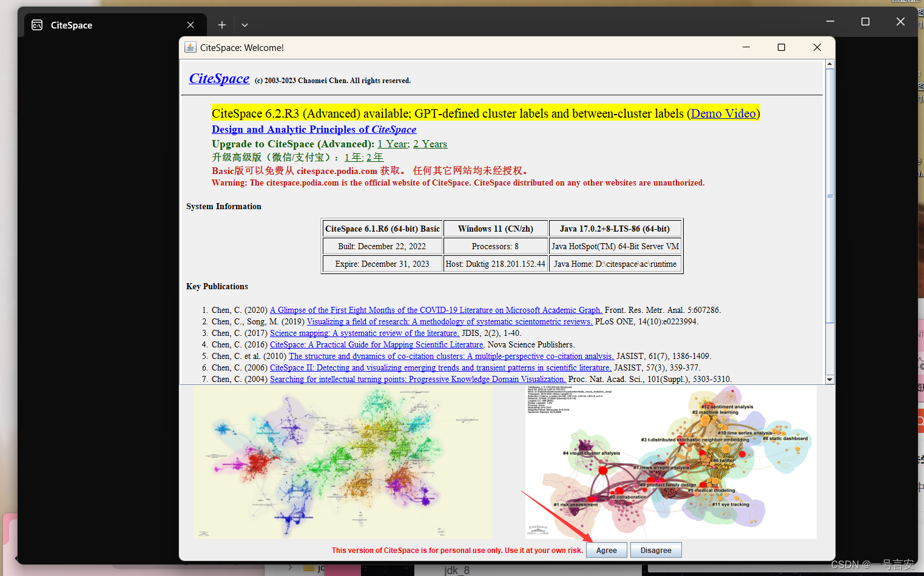Click the terminal icon on CiteSpace tab
Image resolution: width=924 pixels, height=576 pixels.
[x=37, y=25]
